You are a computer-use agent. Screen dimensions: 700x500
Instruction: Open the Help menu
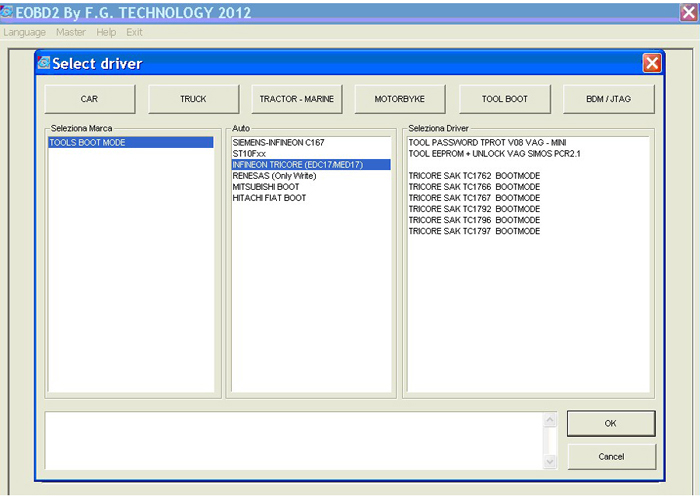pyautogui.click(x=106, y=32)
